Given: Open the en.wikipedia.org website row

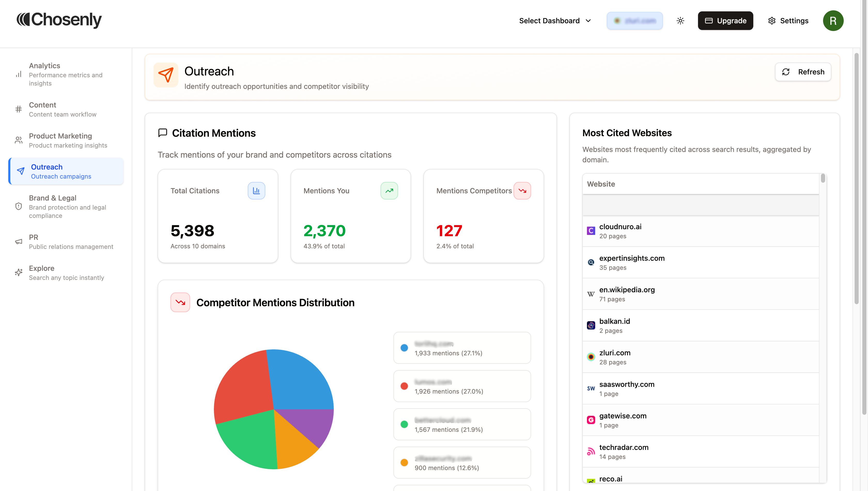Looking at the screenshot, I should [x=701, y=294].
